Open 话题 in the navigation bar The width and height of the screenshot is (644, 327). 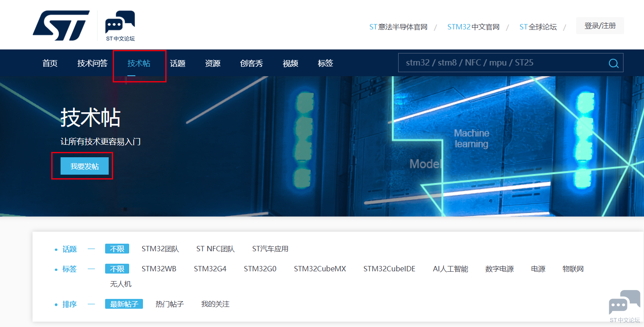(178, 63)
